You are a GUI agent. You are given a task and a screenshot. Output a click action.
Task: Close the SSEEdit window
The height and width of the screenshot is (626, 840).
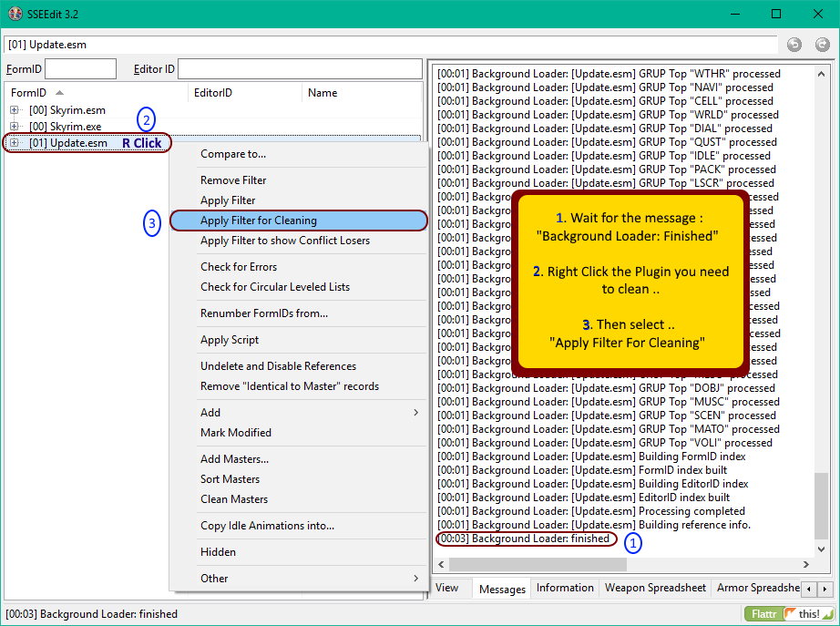pyautogui.click(x=818, y=14)
